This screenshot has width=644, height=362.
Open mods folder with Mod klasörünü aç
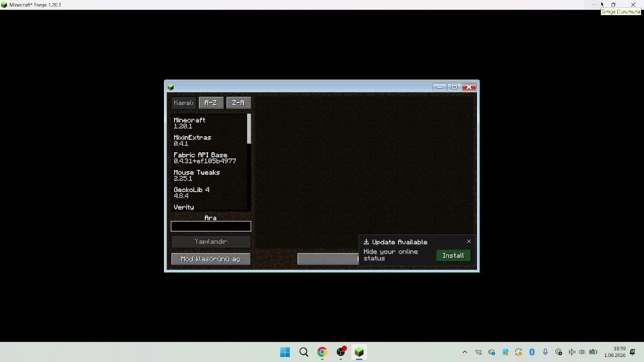[211, 259]
